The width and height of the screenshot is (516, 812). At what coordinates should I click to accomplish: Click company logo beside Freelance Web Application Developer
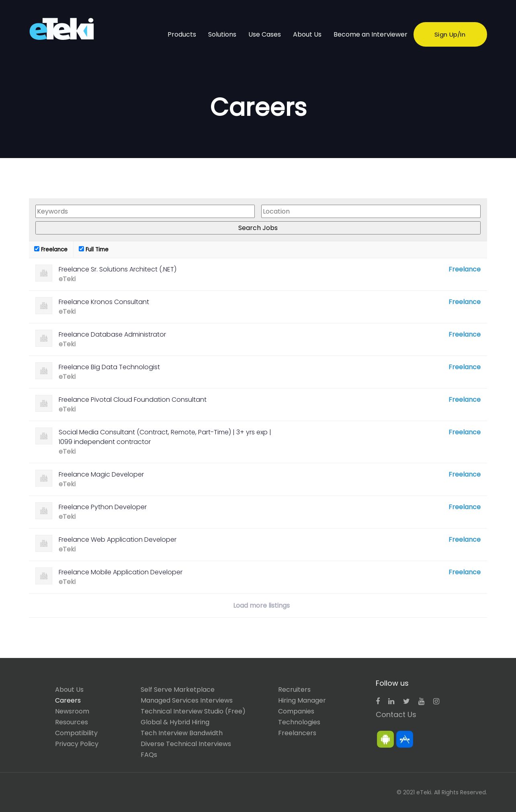[x=44, y=543]
